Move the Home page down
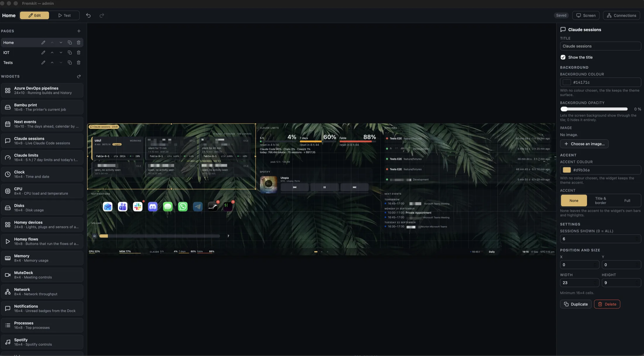Image resolution: width=644 pixels, height=356 pixels. point(61,42)
